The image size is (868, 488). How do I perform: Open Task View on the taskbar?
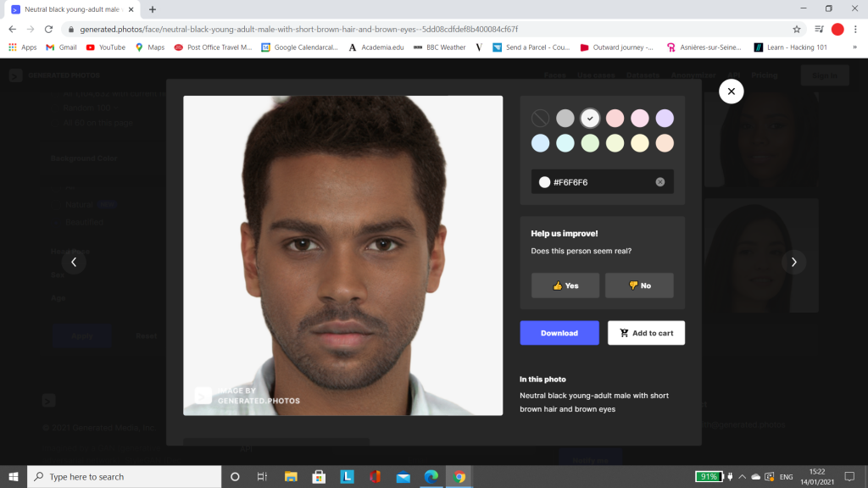tap(263, 476)
